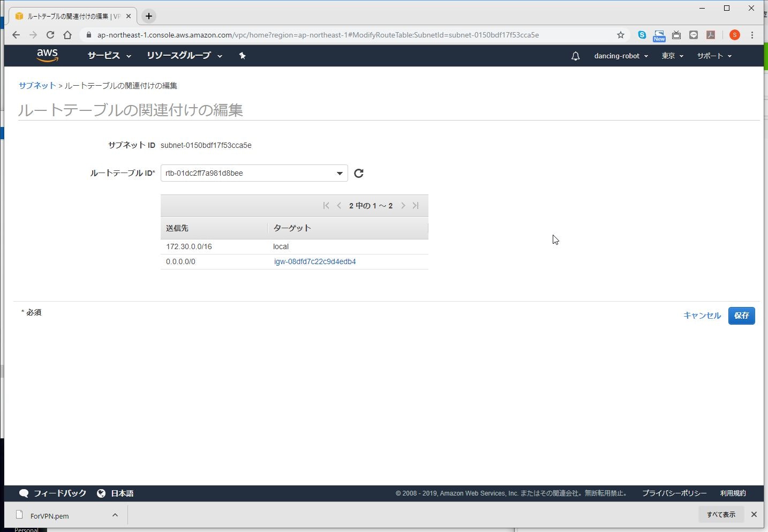The image size is (768, 532).
Task: Open the ForVPN.pem downloaded file
Action: (49, 516)
